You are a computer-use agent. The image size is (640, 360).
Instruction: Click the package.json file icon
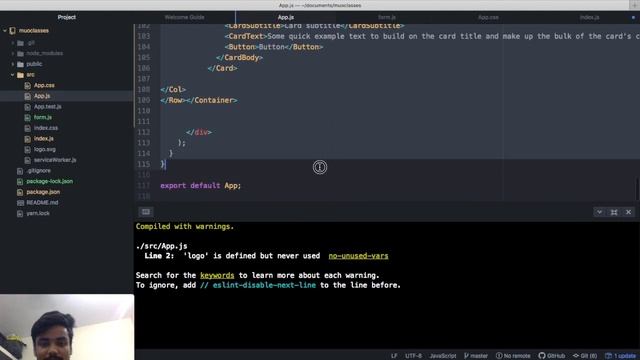coord(20,192)
